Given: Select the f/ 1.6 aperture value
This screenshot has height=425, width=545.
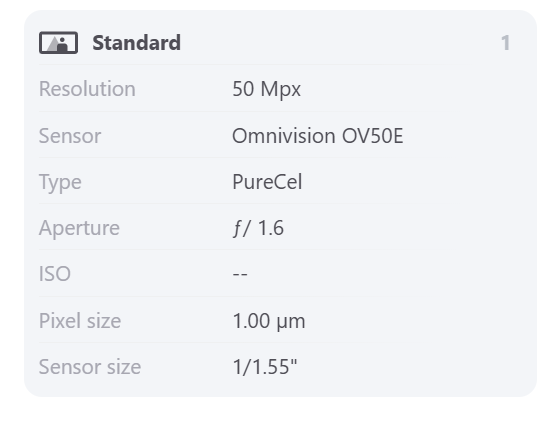Looking at the screenshot, I should (x=258, y=228).
